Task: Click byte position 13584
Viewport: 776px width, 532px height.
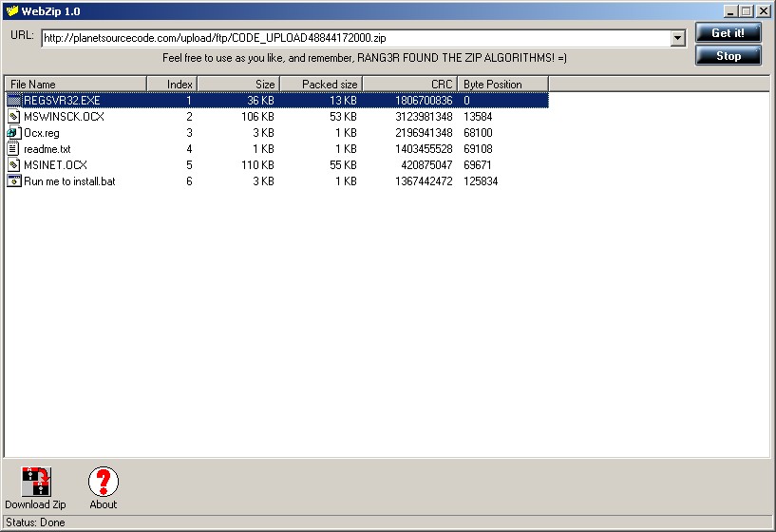Action: 478,117
